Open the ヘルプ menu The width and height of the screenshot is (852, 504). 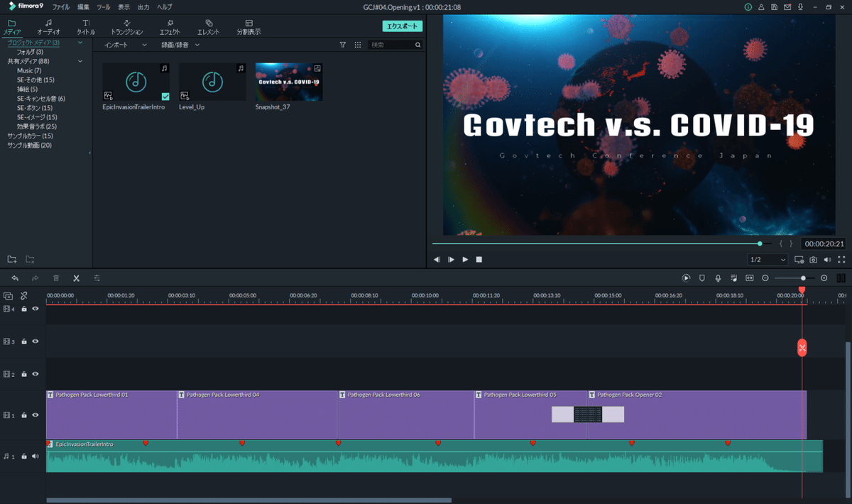tap(165, 7)
